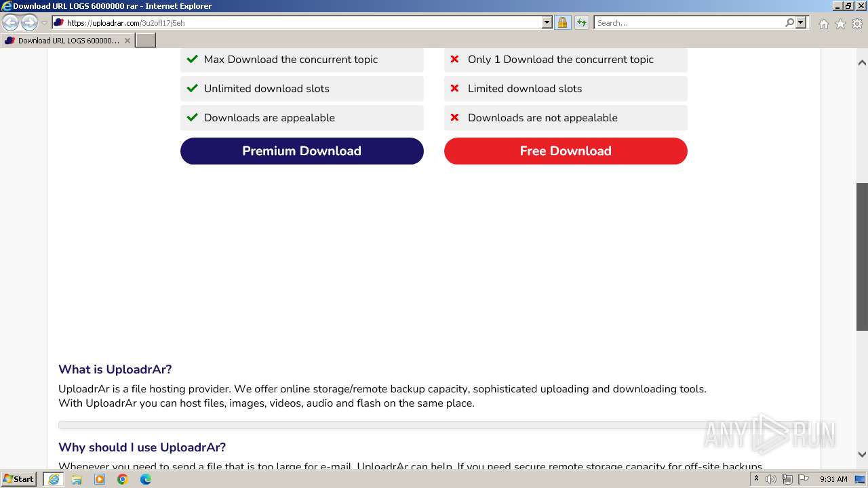The image size is (868, 488).
Task: Show hidden system tray icons
Action: point(756,479)
